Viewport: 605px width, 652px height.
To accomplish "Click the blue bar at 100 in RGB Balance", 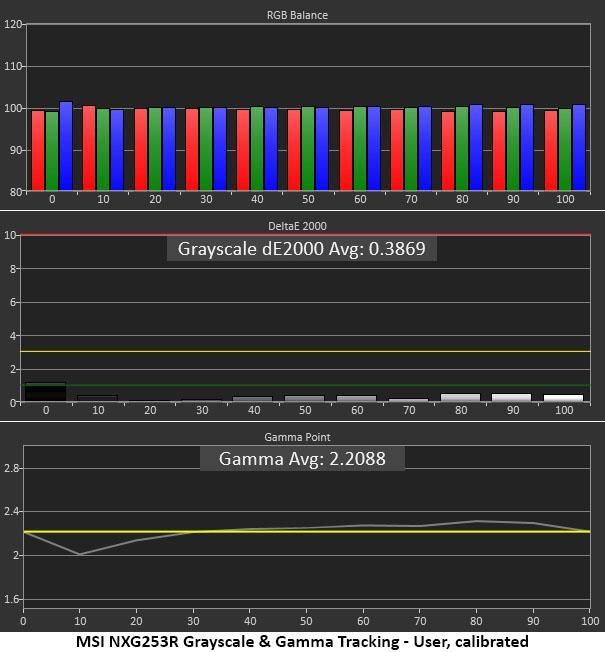I will pos(579,148).
